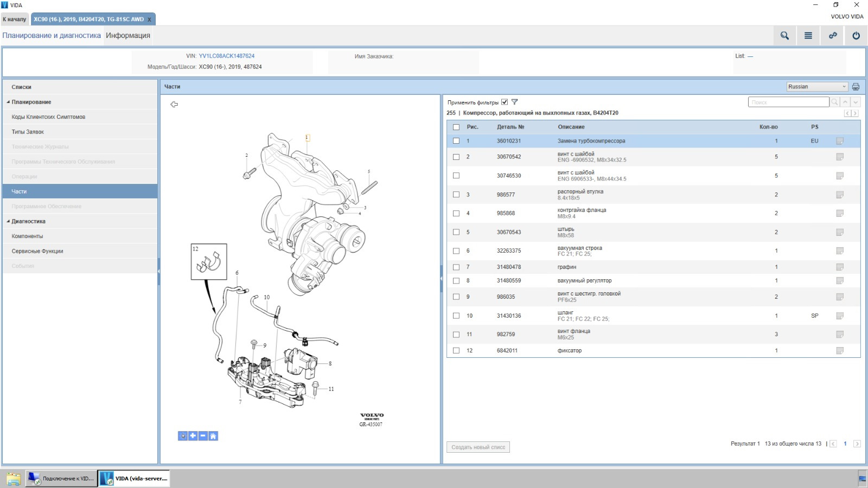The height and width of the screenshot is (488, 868).
Task: Open 'Коды Клиентских Симптомов' in sidebar
Action: tap(48, 117)
